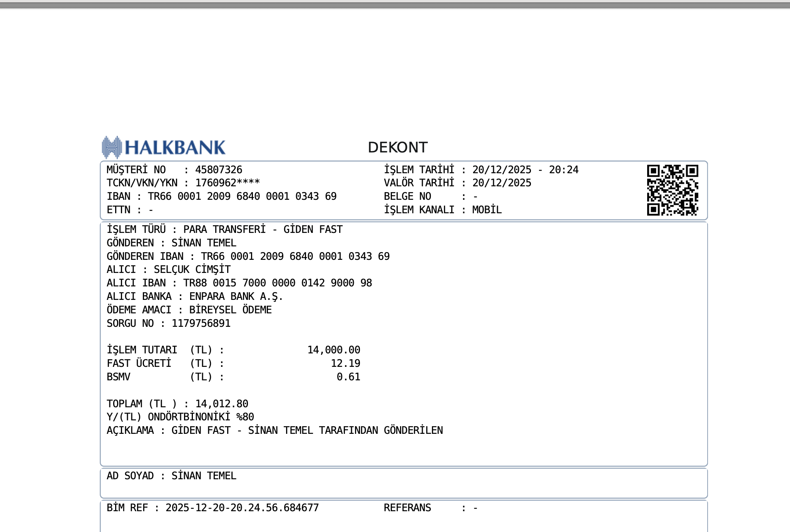790x532 pixels.
Task: Click the ETTN line
Action: coord(130,210)
